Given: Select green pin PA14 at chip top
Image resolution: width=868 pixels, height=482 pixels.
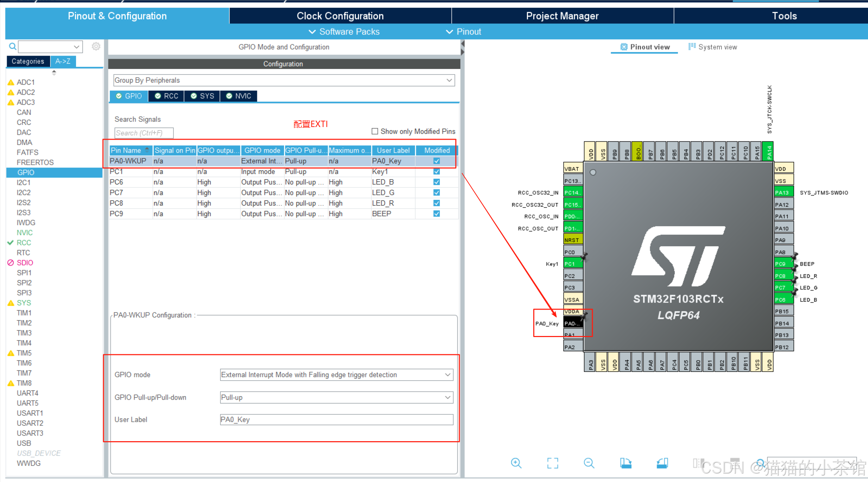Looking at the screenshot, I should pyautogui.click(x=768, y=151).
